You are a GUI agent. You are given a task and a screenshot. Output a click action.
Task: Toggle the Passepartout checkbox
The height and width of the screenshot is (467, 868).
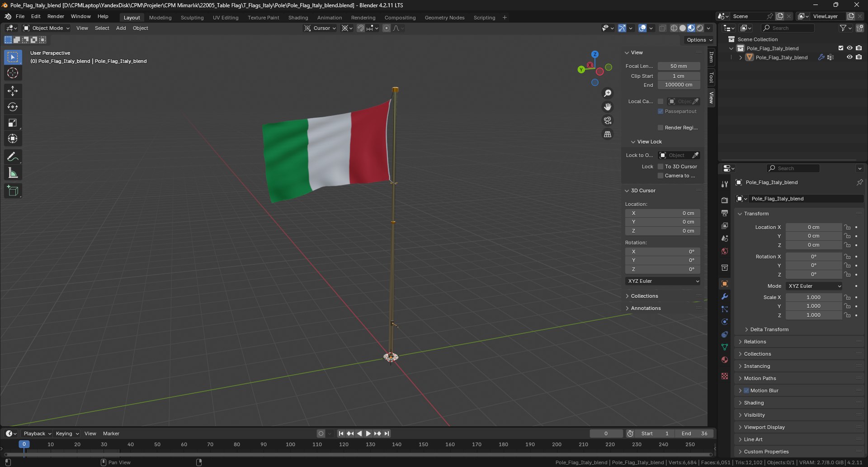click(x=660, y=111)
